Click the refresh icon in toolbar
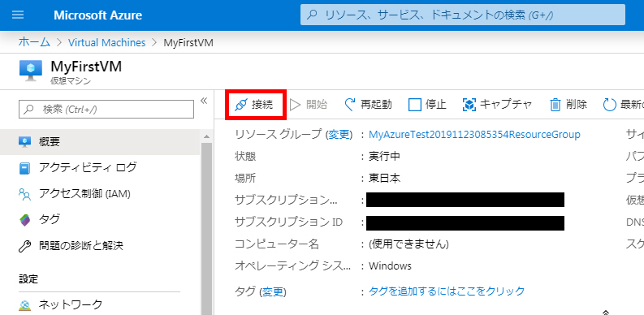 [x=610, y=105]
